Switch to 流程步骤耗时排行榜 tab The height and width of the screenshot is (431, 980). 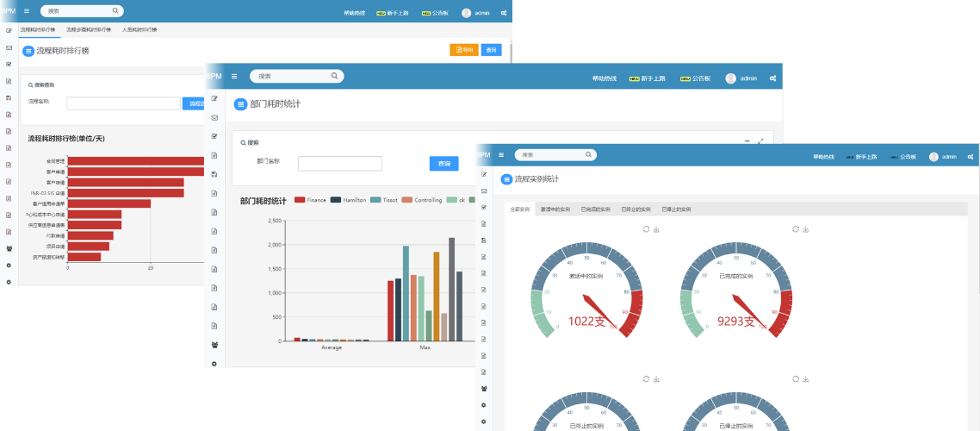click(x=88, y=30)
